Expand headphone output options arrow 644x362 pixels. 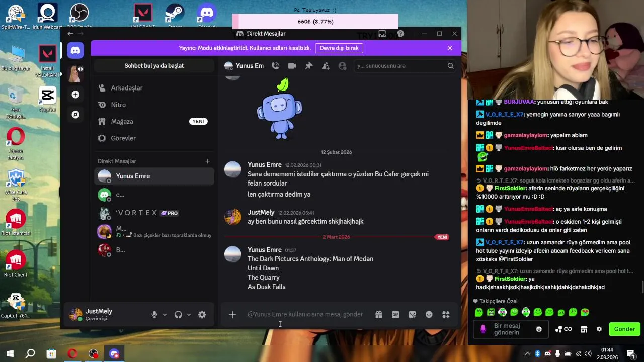point(189,315)
